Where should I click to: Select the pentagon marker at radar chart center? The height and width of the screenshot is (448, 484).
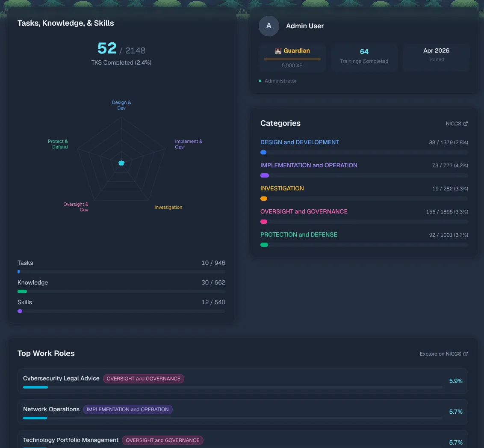121,163
